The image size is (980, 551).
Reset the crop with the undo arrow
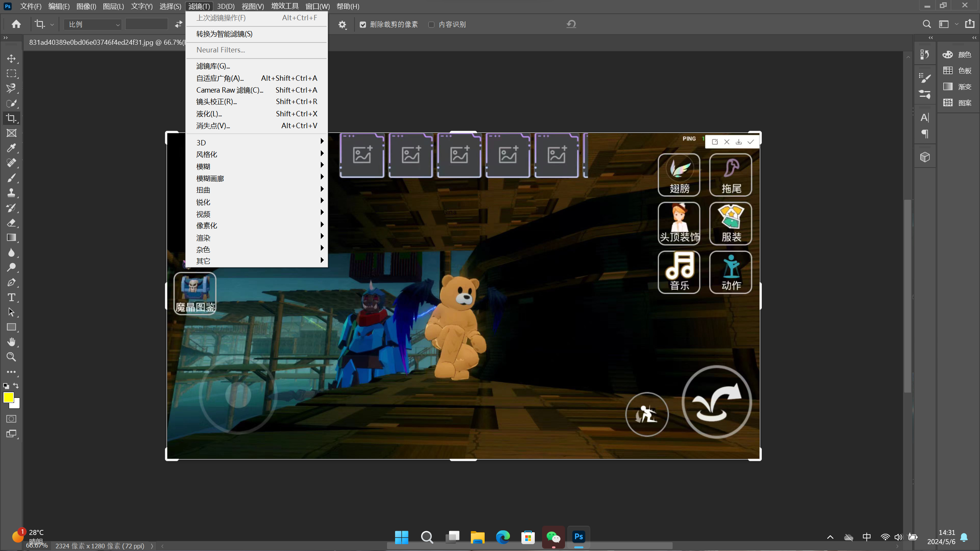coord(571,24)
